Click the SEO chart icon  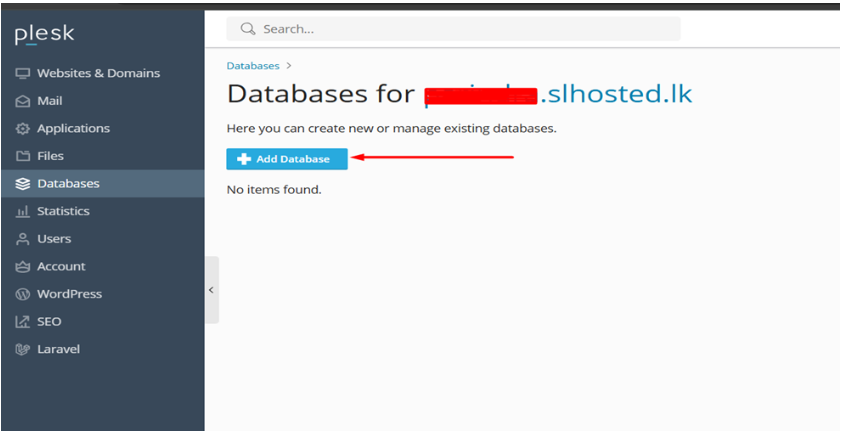23,322
